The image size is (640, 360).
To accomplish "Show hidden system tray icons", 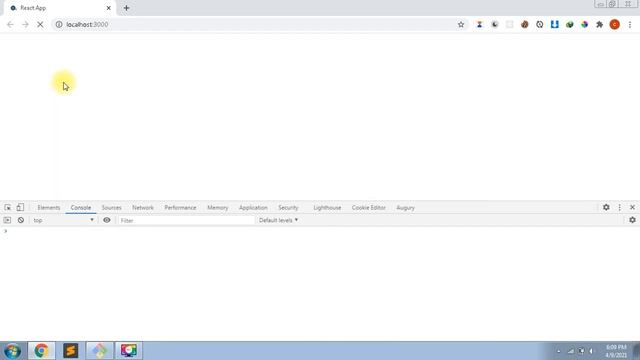I will point(559,351).
